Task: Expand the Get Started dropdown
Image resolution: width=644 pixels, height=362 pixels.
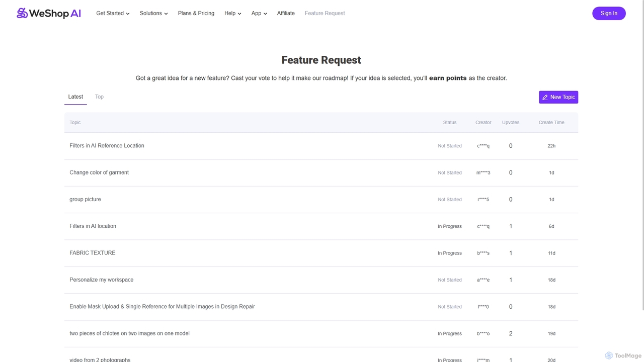Action: pos(113,13)
